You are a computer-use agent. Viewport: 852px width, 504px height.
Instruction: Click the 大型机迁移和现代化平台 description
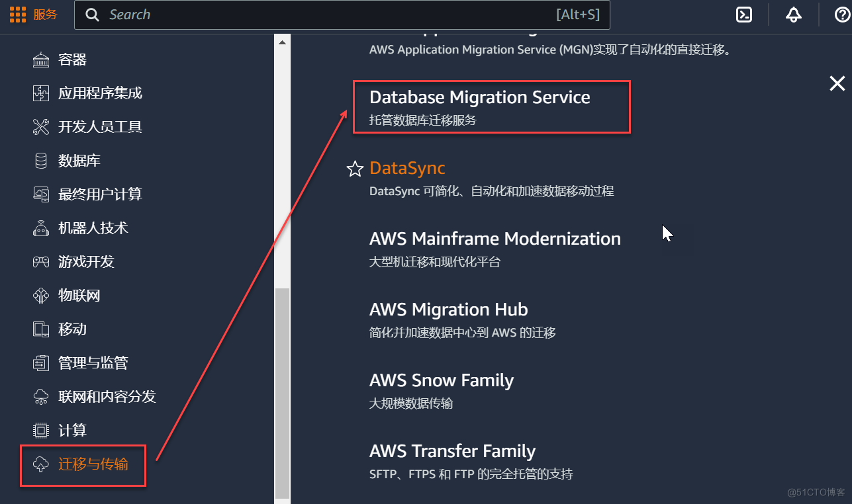click(435, 262)
